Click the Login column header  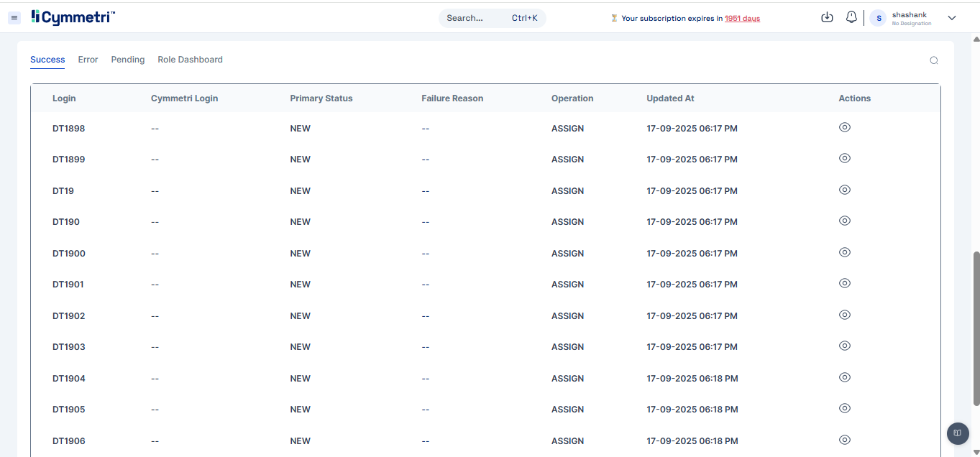point(64,98)
